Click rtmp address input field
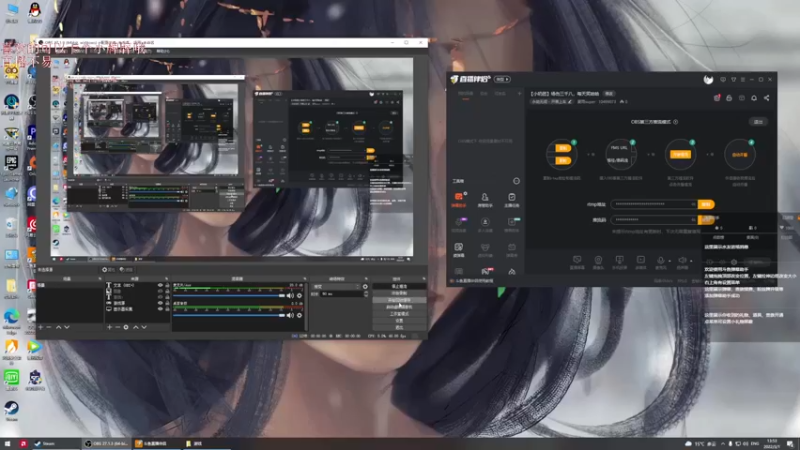The image size is (800, 450). click(x=654, y=204)
